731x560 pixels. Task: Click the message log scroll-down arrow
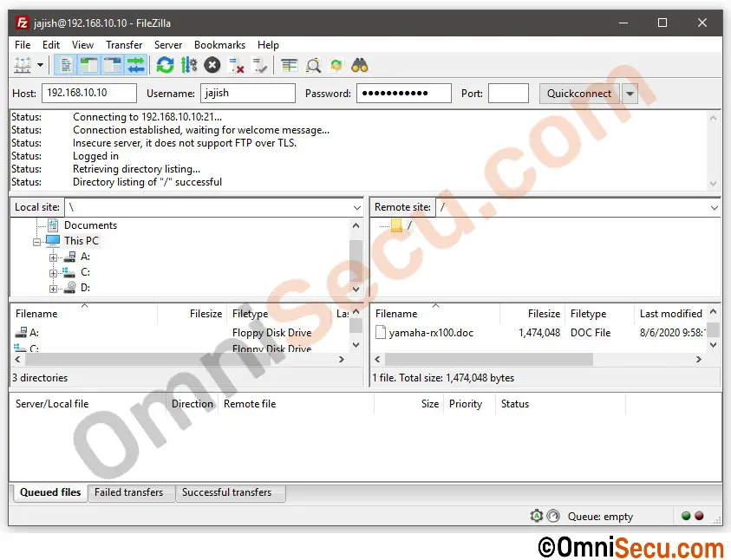(x=713, y=184)
